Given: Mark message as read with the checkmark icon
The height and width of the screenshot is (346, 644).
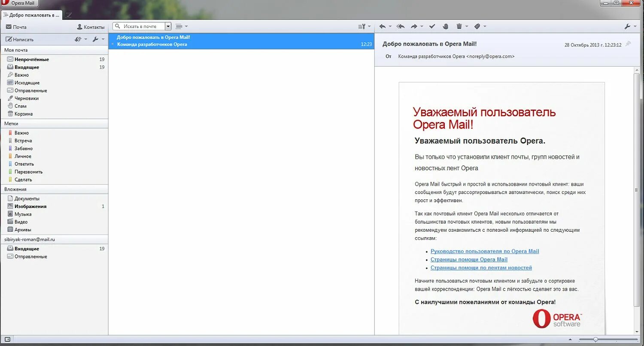Looking at the screenshot, I should coord(432,27).
